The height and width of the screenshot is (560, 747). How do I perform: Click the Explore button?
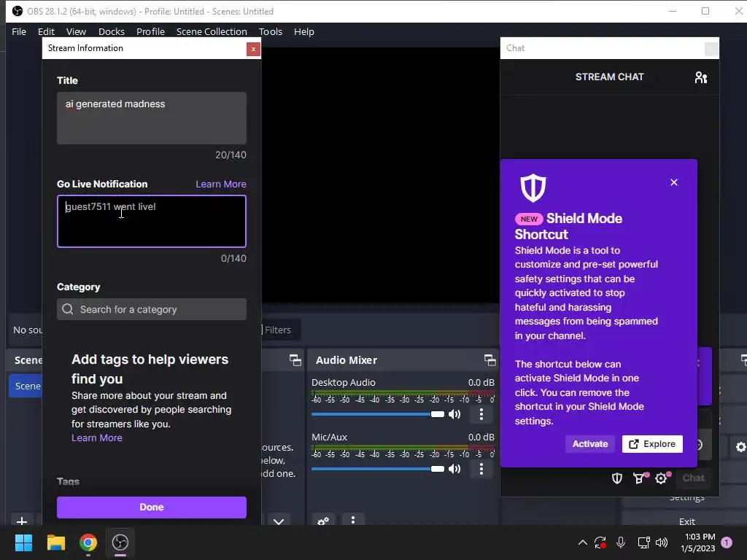point(652,444)
